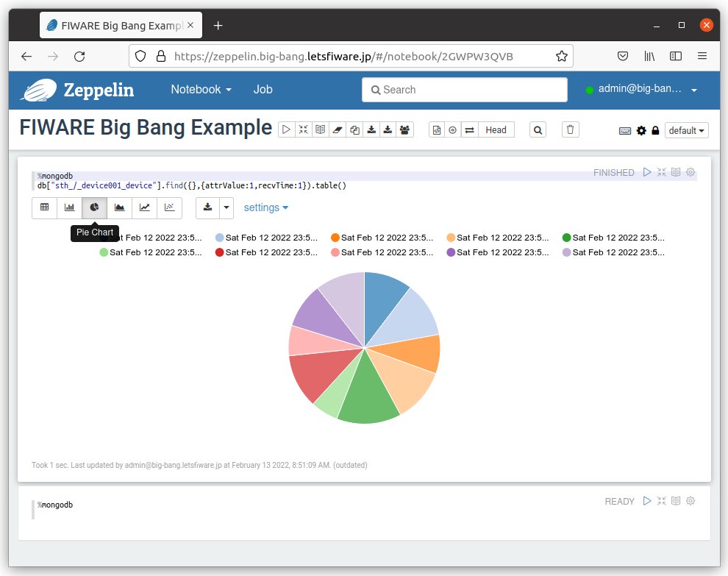The width and height of the screenshot is (728, 576).
Task: Open version control commit icon
Action: [437, 130]
